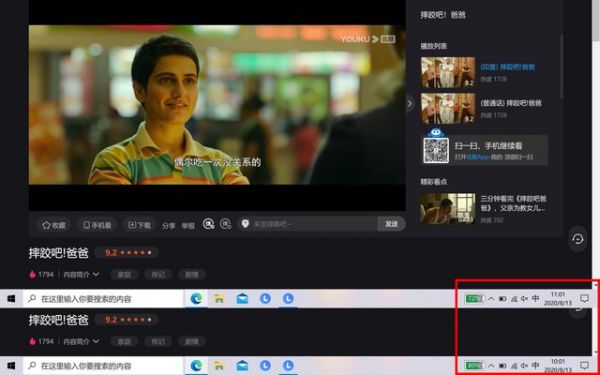600x375 pixels.
Task: Click the 举报 report link
Action: coord(188,226)
